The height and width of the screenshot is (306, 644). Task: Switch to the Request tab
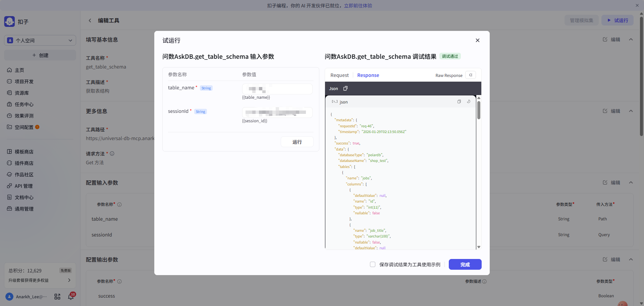pyautogui.click(x=339, y=75)
